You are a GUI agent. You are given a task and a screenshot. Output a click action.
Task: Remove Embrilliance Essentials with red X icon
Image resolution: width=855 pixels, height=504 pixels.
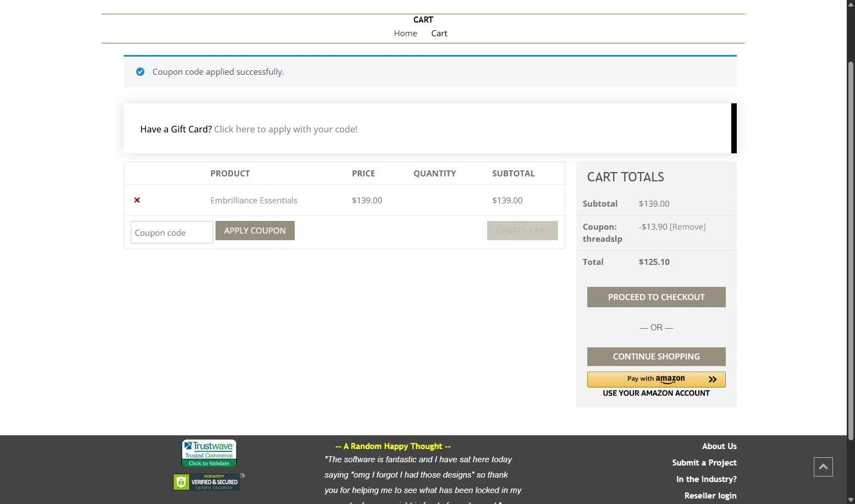tap(137, 200)
